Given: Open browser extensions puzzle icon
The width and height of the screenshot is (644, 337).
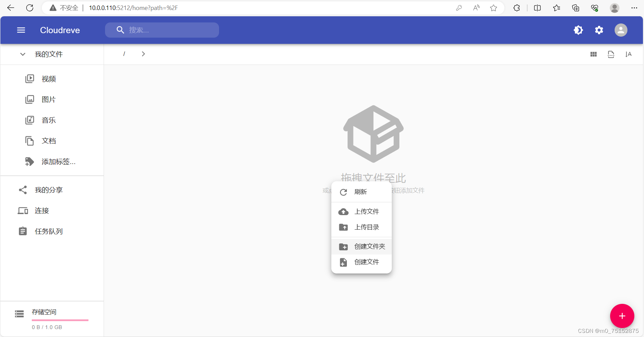Looking at the screenshot, I should coord(517,8).
